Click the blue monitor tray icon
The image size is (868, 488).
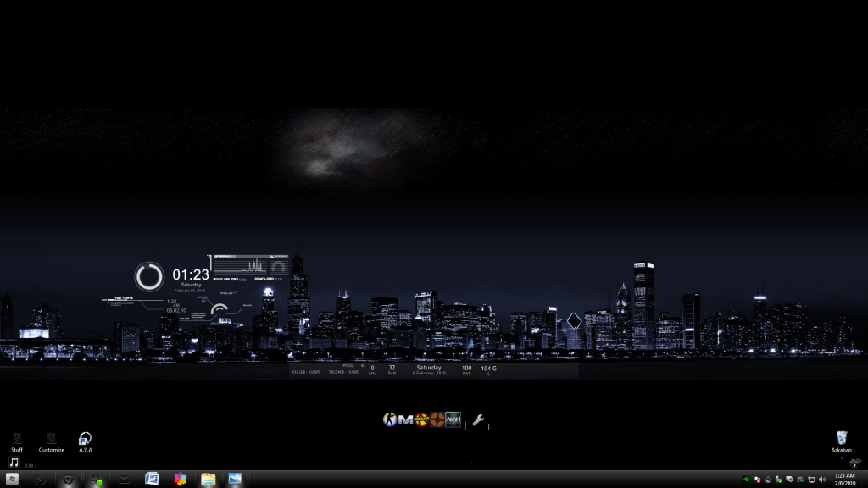pyautogui.click(x=789, y=480)
